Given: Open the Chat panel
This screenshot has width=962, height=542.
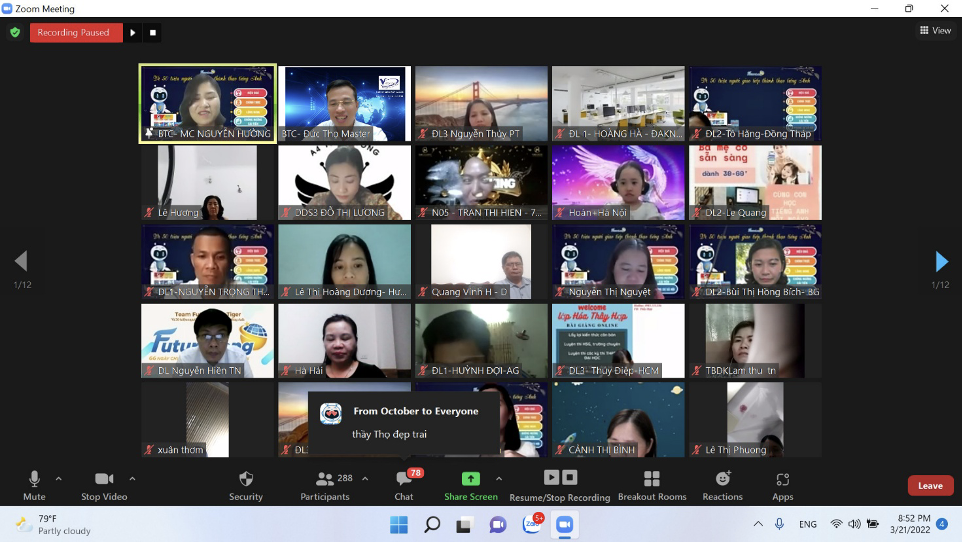Looking at the screenshot, I should point(404,480).
